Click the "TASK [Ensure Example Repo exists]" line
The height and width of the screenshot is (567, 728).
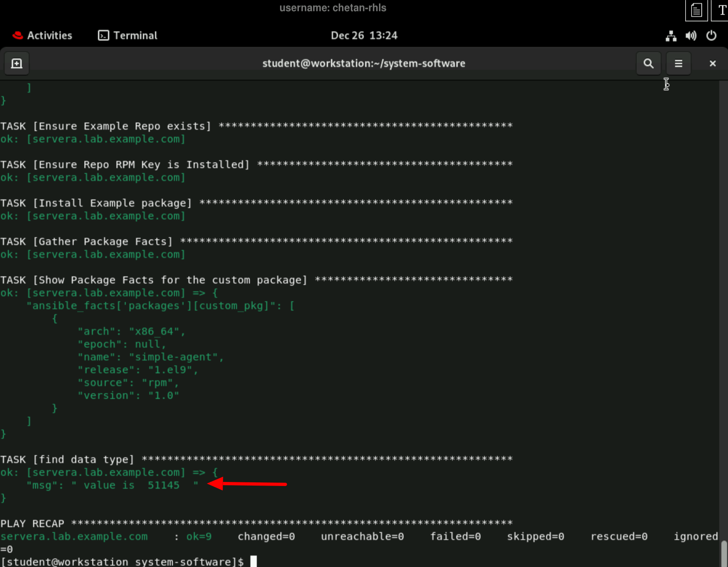[x=257, y=126]
